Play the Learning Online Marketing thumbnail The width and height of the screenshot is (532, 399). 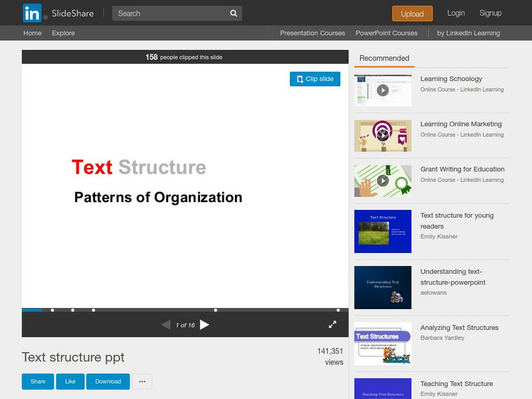click(x=382, y=135)
